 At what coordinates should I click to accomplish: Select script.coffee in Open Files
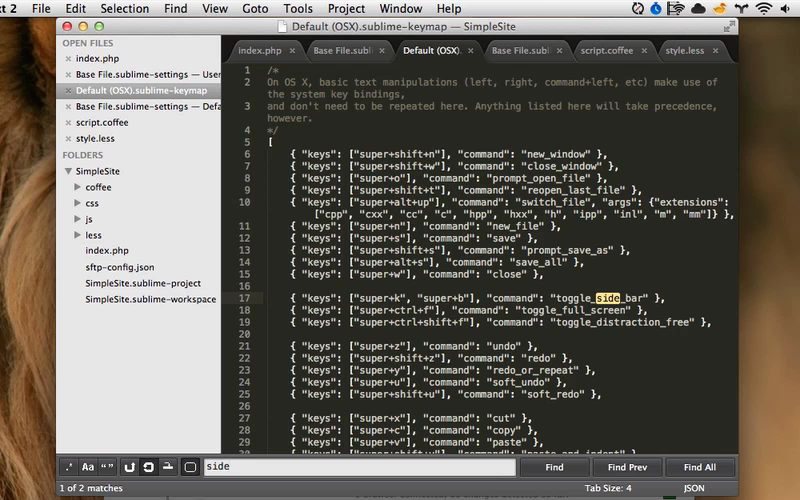(x=102, y=122)
